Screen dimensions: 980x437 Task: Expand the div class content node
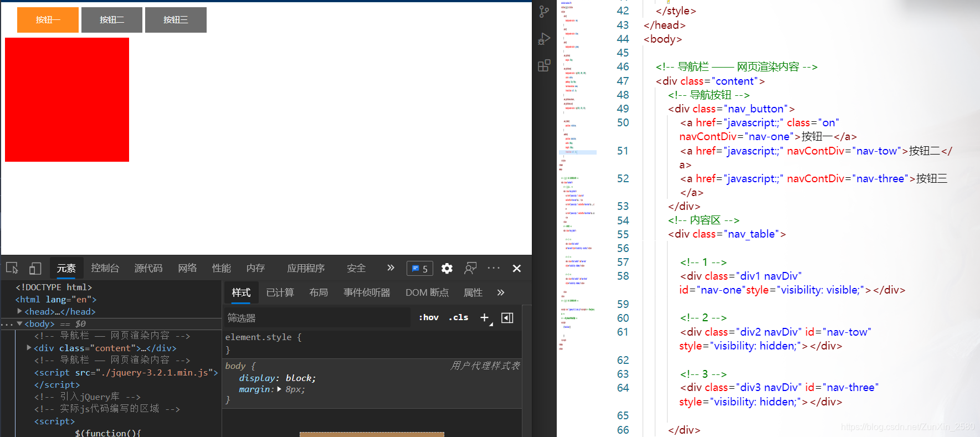pyautogui.click(x=29, y=348)
